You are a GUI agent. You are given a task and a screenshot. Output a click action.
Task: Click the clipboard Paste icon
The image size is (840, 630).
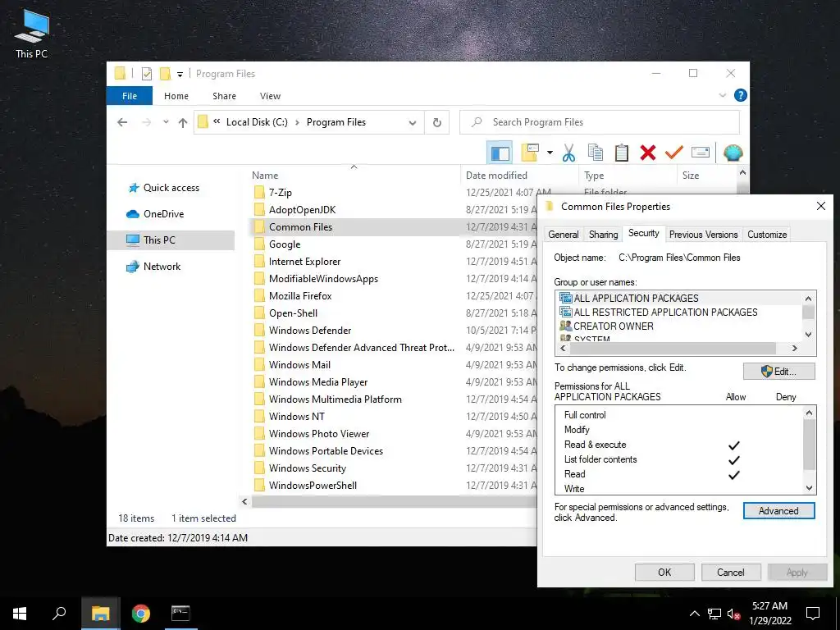pyautogui.click(x=622, y=153)
